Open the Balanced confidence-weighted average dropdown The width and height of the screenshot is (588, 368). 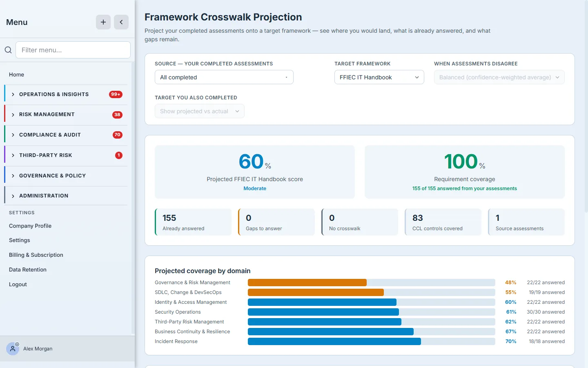499,77
